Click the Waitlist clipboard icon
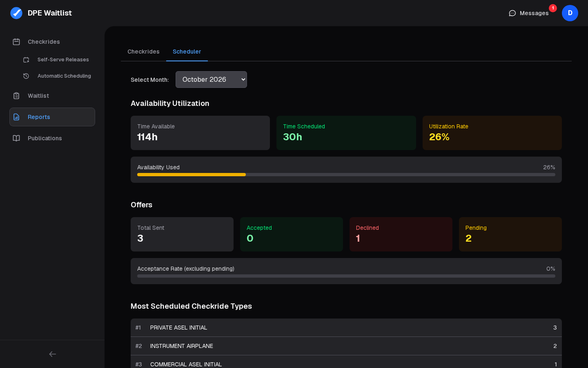The image size is (588, 368). (x=16, y=96)
